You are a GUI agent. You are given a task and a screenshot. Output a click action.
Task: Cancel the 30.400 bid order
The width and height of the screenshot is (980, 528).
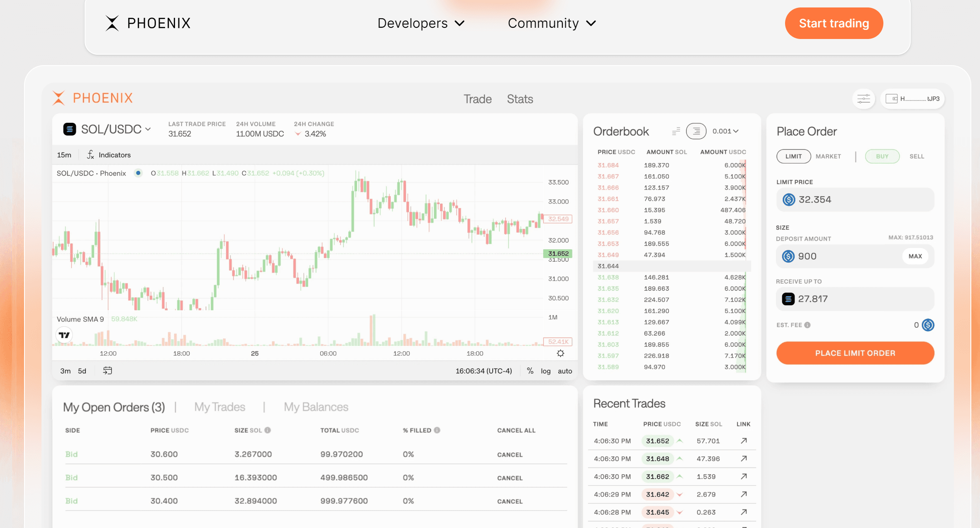(510, 501)
